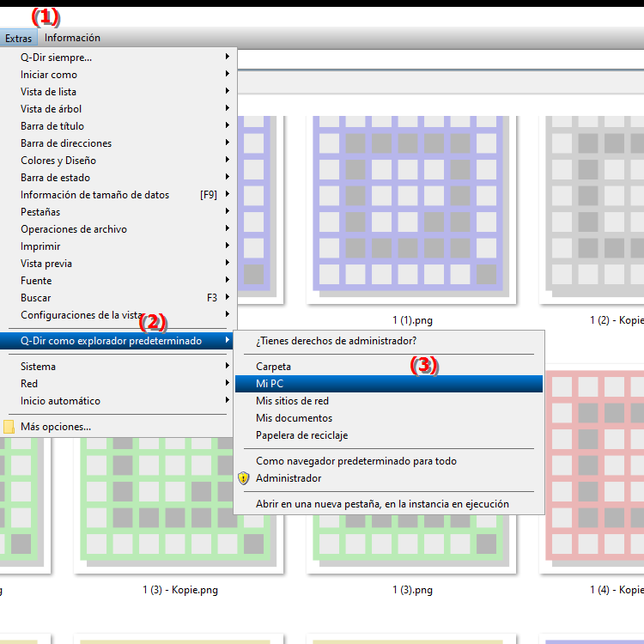
Task: Expand the Q-Dir siempre... submenu
Action: point(118,57)
